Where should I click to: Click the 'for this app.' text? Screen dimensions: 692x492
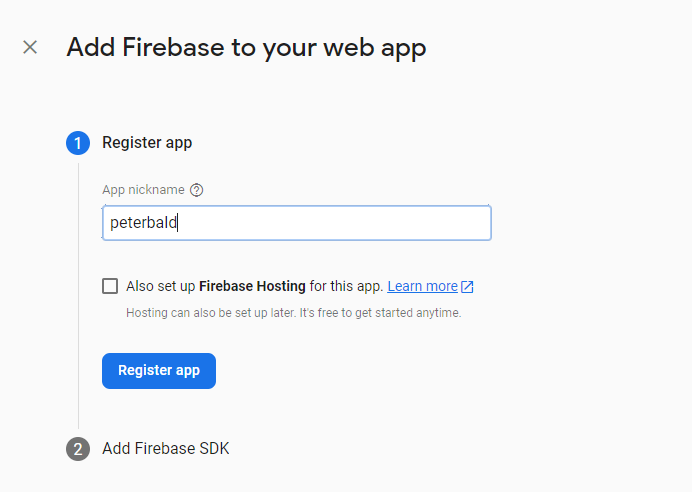(x=346, y=286)
